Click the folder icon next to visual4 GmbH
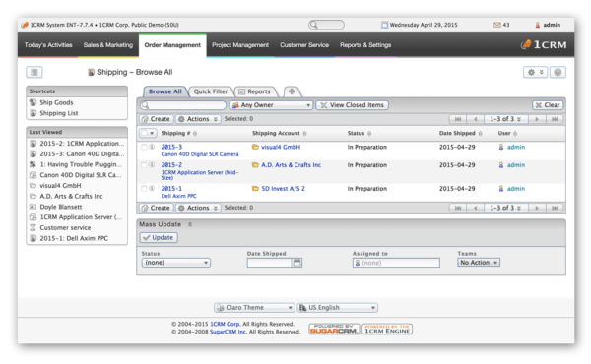 tap(255, 147)
